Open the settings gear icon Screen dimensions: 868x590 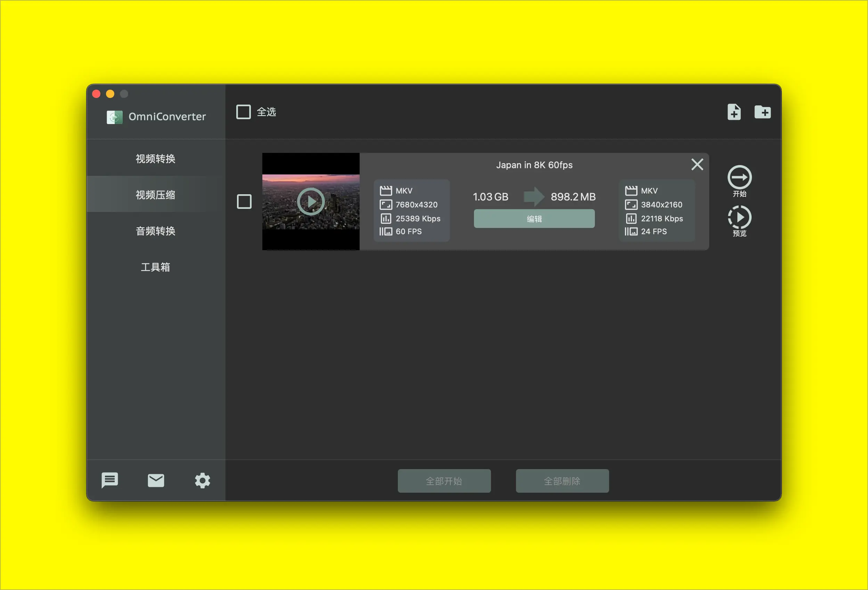(x=203, y=480)
